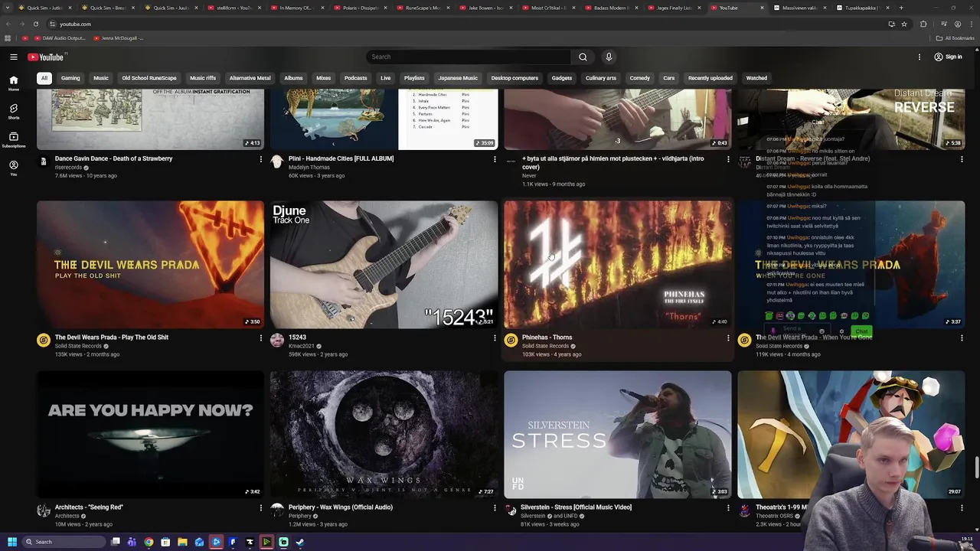This screenshot has height=551, width=980.
Task: Filter by the Desktop computers chip
Action: coord(514,78)
